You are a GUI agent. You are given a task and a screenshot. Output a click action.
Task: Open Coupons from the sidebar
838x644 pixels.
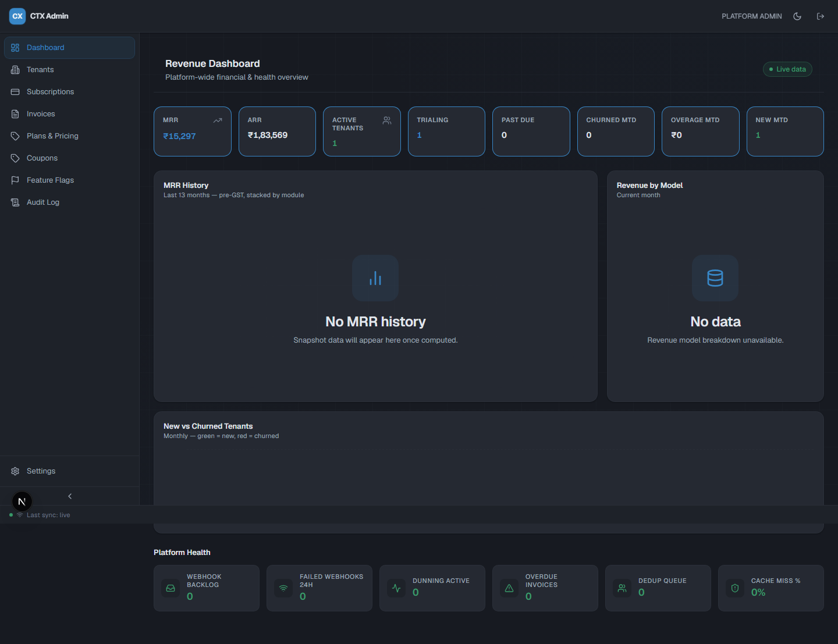point(69,158)
